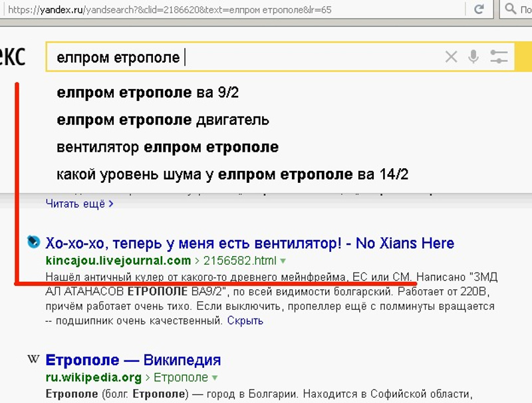
Task: Click the kincajou.livejournal.com domain link
Action: point(118,260)
